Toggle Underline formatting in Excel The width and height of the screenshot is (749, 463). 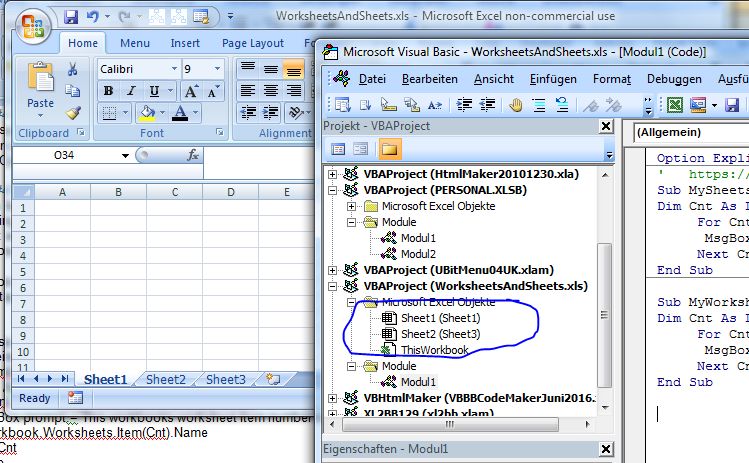pos(154,91)
